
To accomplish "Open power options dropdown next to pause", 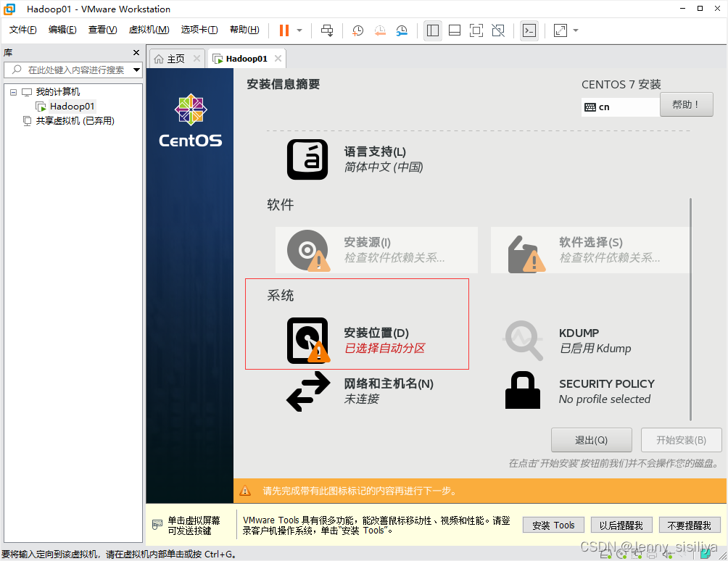I will tap(299, 30).
